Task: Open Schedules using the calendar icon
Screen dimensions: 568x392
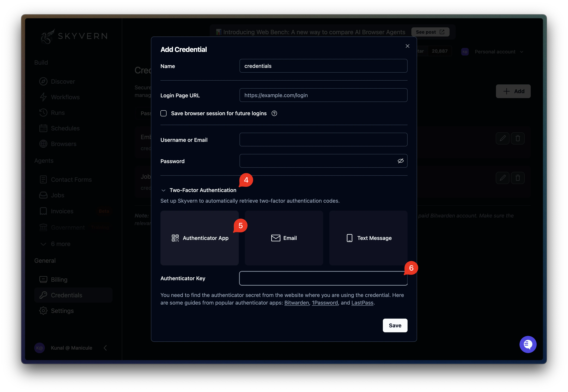Action: (x=44, y=128)
